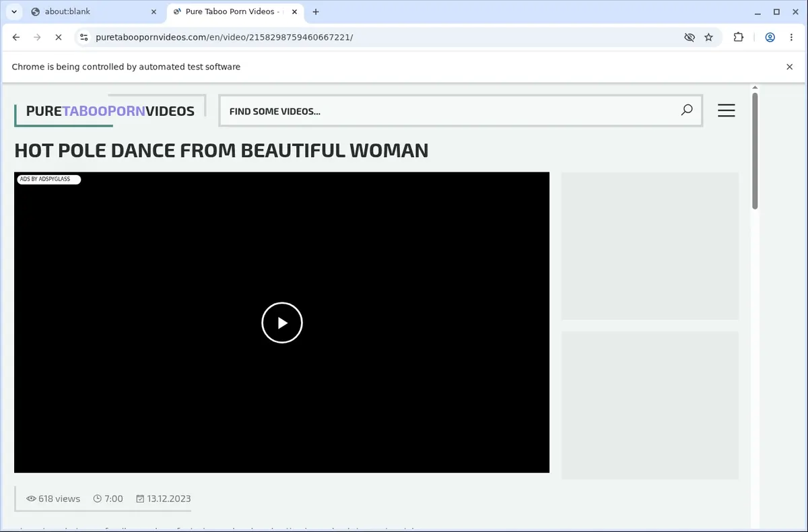
Task: Open the Extensions puzzle icon
Action: (739, 37)
